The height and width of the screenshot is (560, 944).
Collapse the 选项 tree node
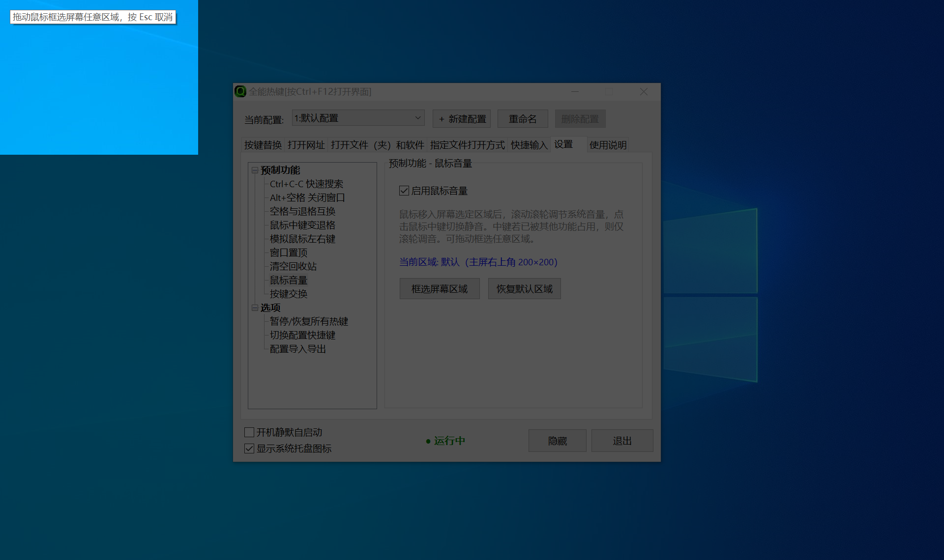[255, 308]
